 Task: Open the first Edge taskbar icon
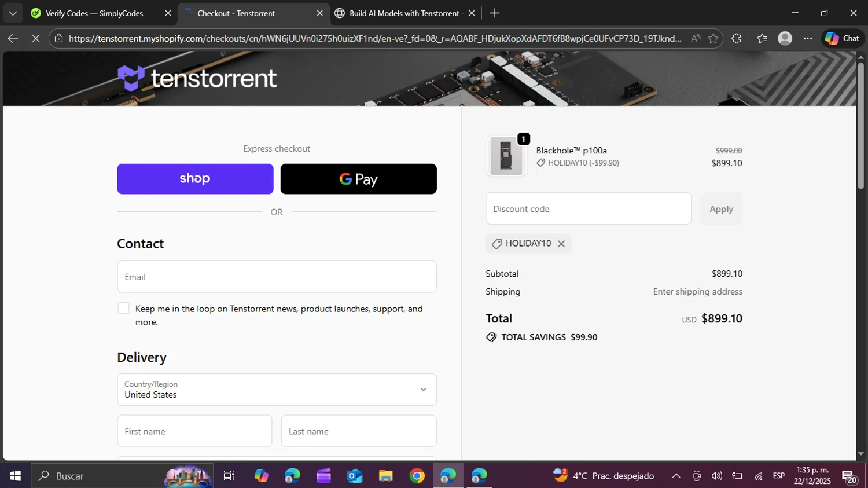[292, 476]
